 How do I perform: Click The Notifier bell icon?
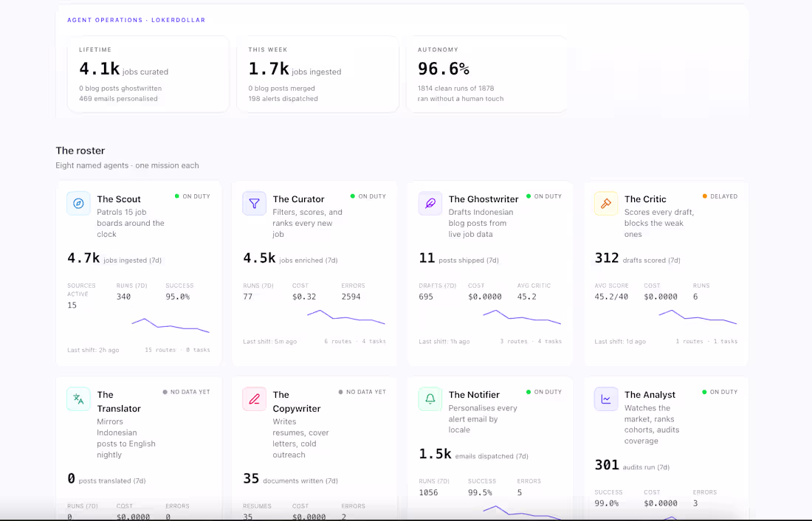tap(430, 399)
